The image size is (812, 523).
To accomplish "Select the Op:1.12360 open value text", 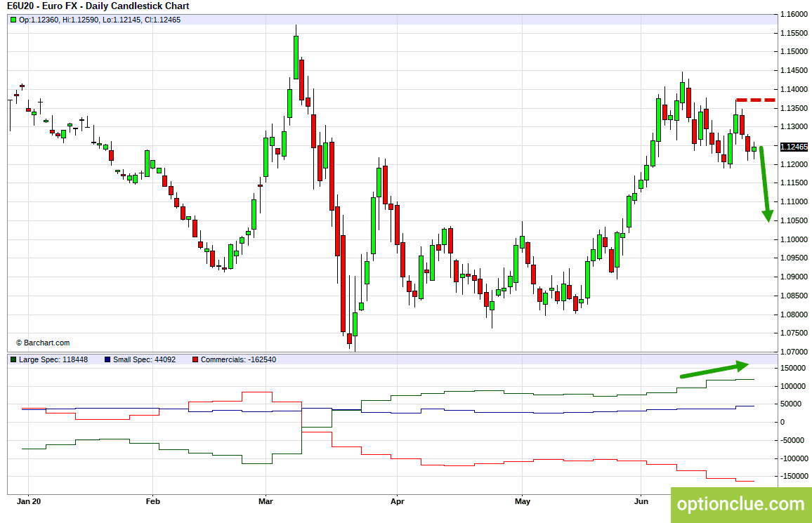I will 39,20.
